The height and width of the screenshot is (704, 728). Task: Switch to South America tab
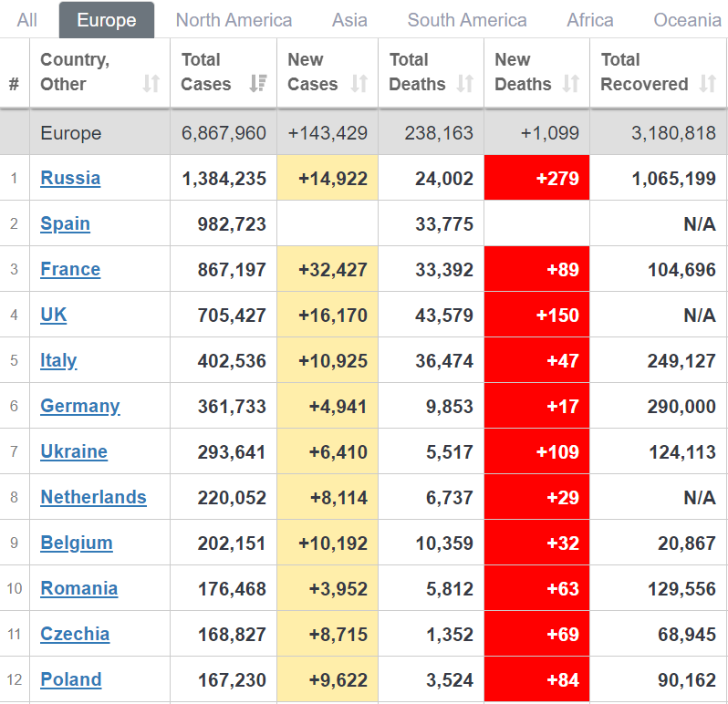[x=466, y=20]
